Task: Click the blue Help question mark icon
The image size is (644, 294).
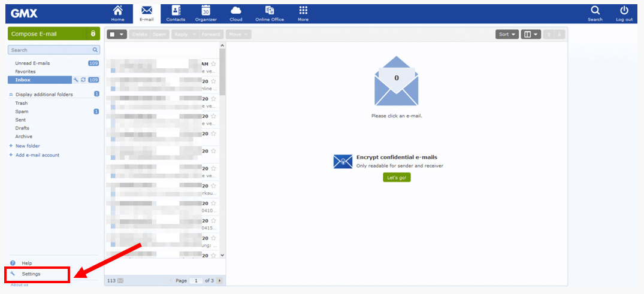Action: (x=13, y=263)
